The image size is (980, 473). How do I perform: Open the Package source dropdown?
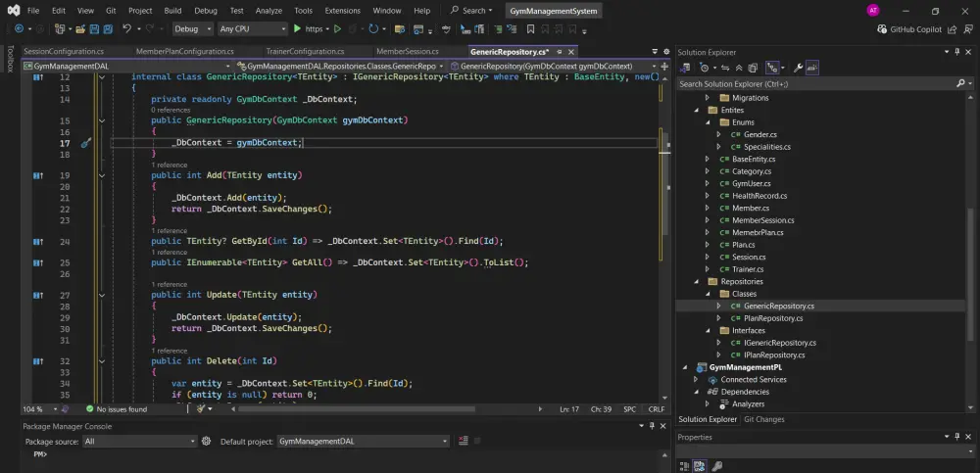139,441
